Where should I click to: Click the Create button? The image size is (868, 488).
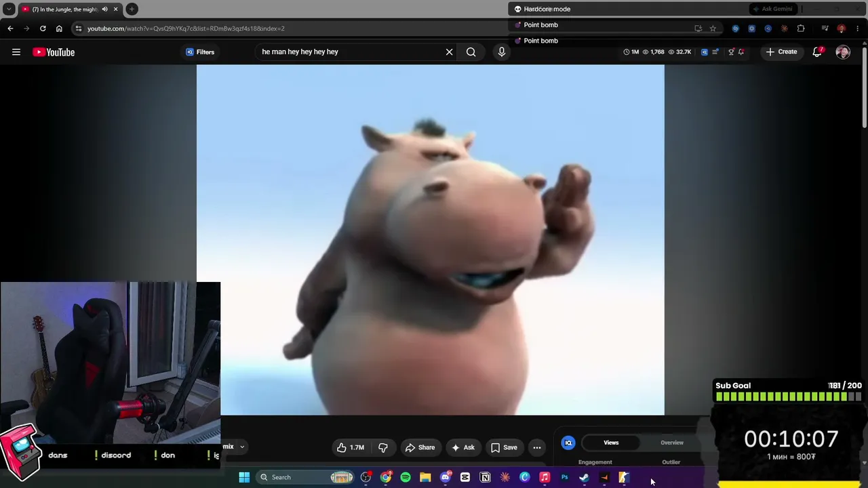point(781,52)
